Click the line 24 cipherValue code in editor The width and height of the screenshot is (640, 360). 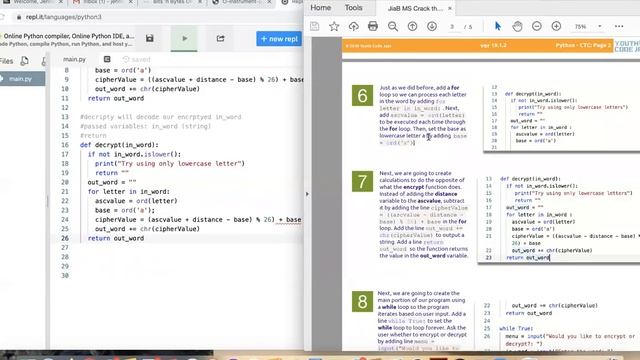tap(198, 220)
